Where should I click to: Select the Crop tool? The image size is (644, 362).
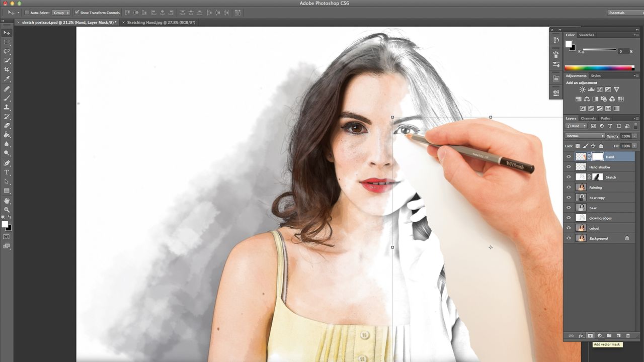(7, 70)
